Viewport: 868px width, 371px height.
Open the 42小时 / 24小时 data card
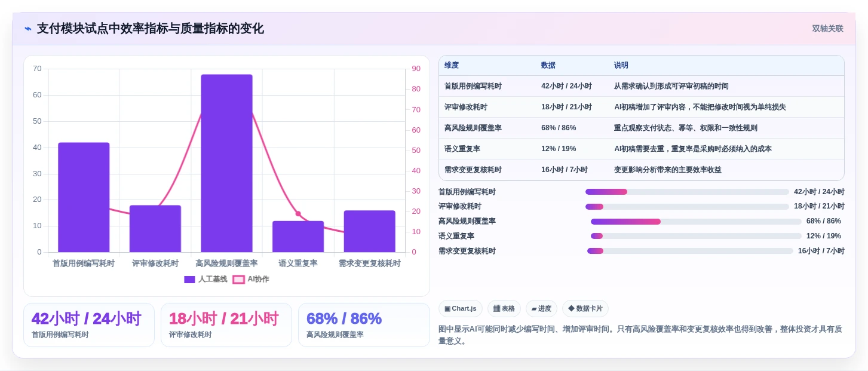pyautogui.click(x=89, y=325)
